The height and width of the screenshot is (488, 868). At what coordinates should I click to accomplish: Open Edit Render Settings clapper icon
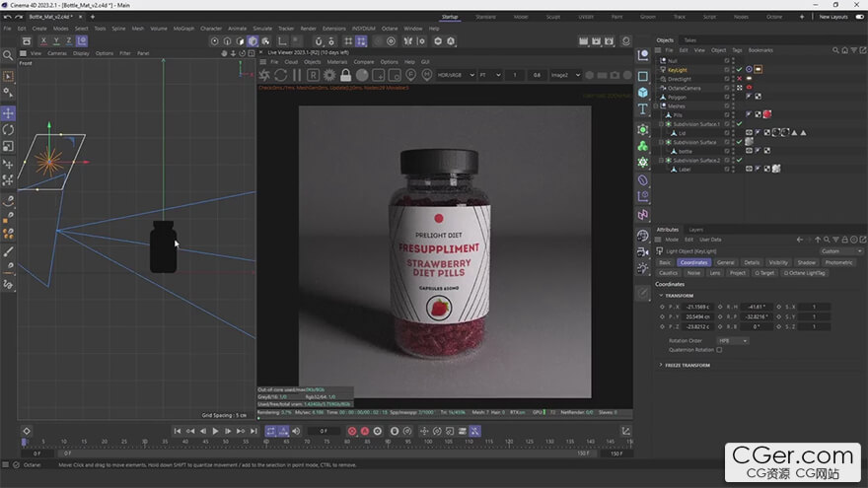(609, 41)
